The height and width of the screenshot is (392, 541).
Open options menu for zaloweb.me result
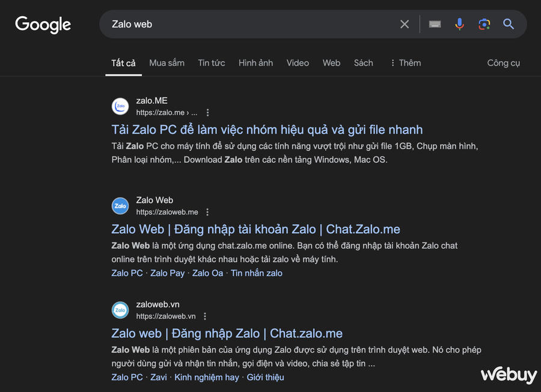(x=207, y=212)
